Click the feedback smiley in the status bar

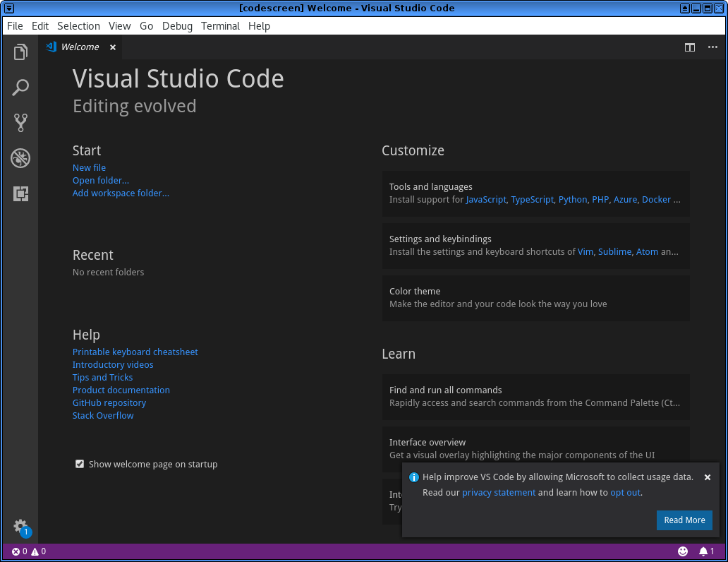(682, 551)
